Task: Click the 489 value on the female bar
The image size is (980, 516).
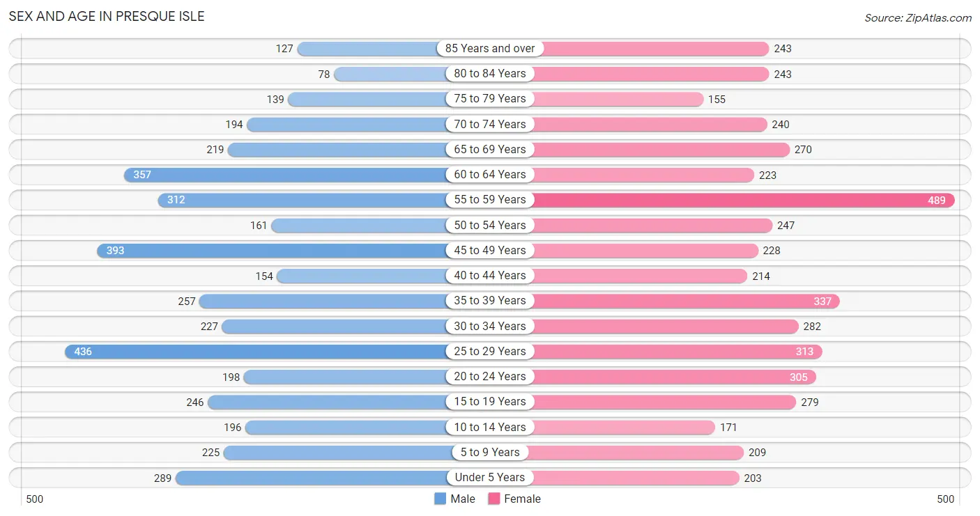Action: (937, 201)
